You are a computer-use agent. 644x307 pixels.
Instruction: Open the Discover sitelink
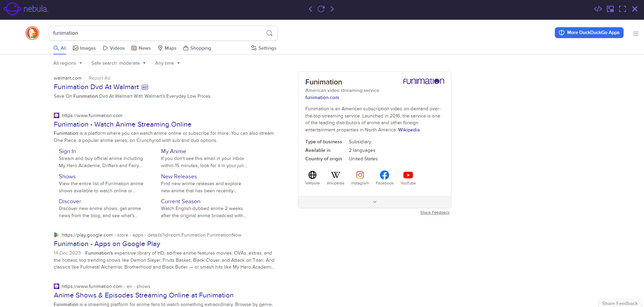tap(70, 201)
